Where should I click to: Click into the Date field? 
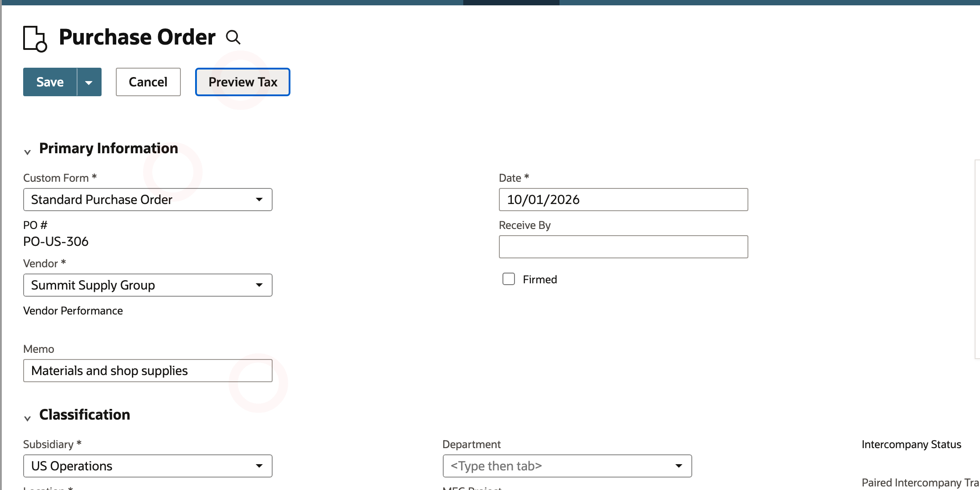click(624, 200)
